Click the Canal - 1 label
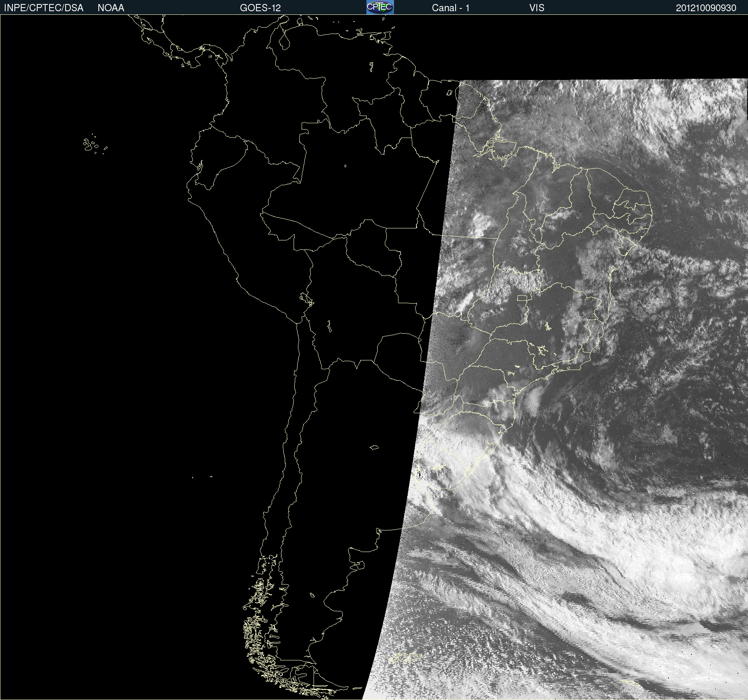The image size is (748, 700). [451, 8]
